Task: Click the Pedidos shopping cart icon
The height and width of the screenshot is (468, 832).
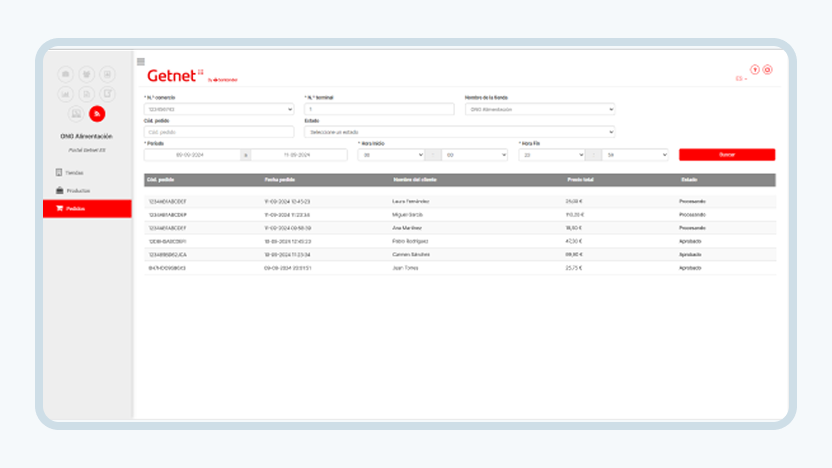Action: (x=59, y=209)
